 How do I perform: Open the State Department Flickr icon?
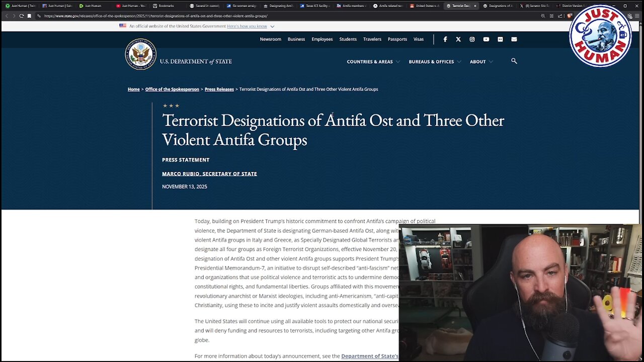(x=500, y=39)
